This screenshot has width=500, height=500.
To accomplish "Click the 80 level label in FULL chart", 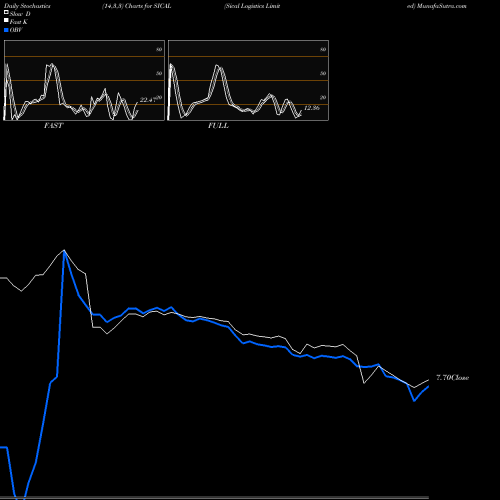I will click(x=323, y=49).
